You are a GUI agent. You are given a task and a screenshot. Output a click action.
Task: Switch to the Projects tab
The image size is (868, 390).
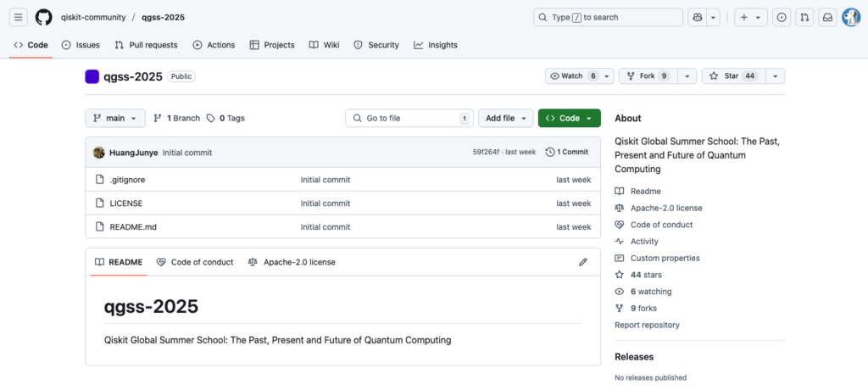coord(272,45)
